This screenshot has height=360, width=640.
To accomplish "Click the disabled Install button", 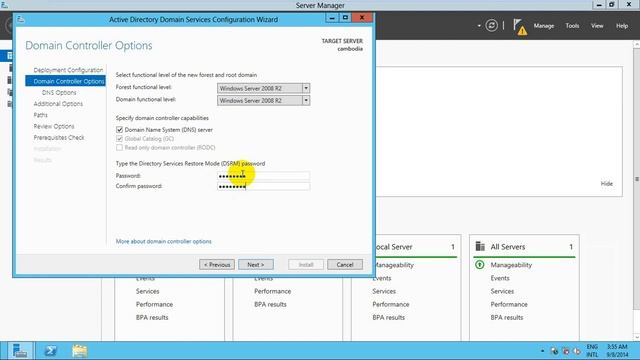I will 306,264.
